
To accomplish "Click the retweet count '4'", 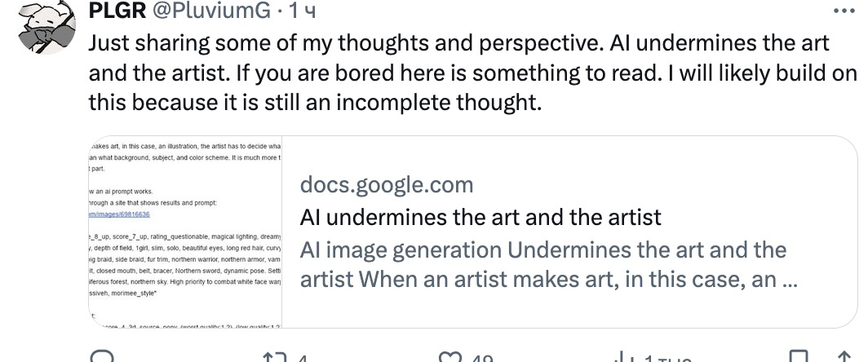I will pyautogui.click(x=302, y=358).
